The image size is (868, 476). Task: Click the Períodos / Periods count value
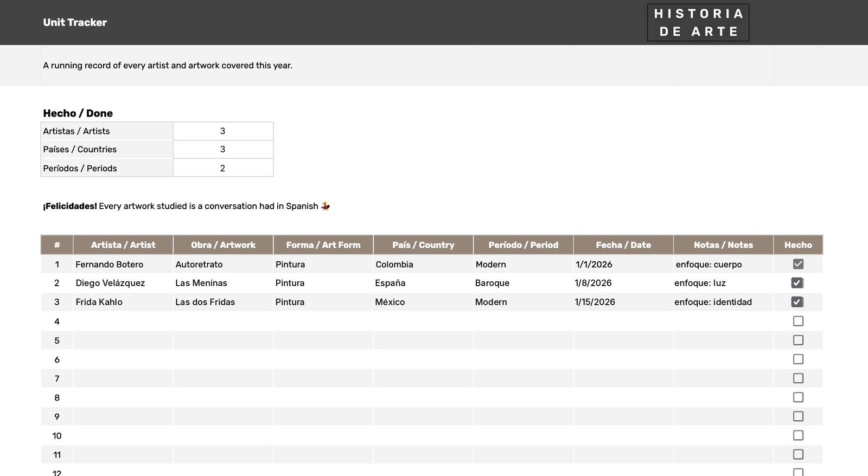223,168
